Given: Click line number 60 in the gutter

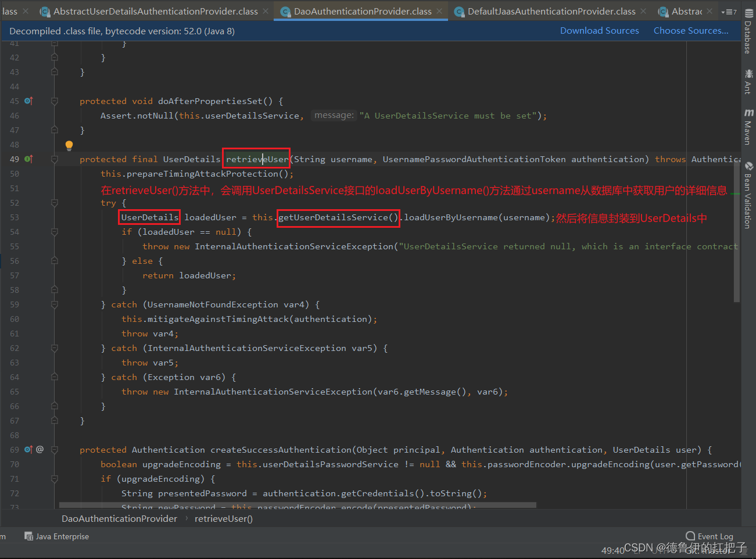Looking at the screenshot, I should point(15,319).
